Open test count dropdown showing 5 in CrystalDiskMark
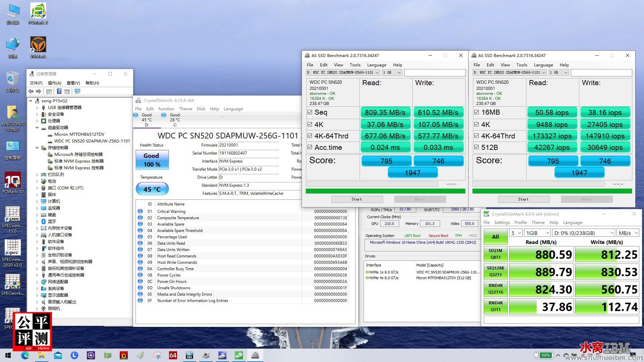The width and height of the screenshot is (644, 362). (516, 233)
